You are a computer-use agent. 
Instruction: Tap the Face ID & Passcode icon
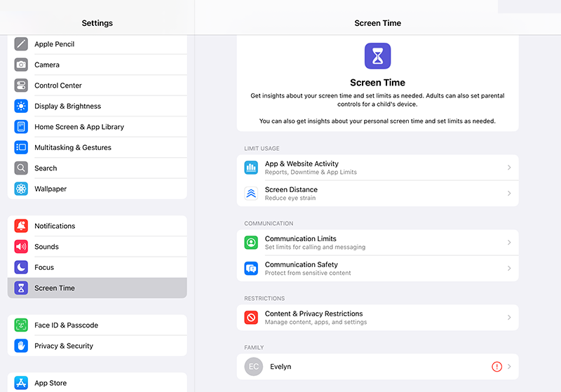[x=21, y=325]
